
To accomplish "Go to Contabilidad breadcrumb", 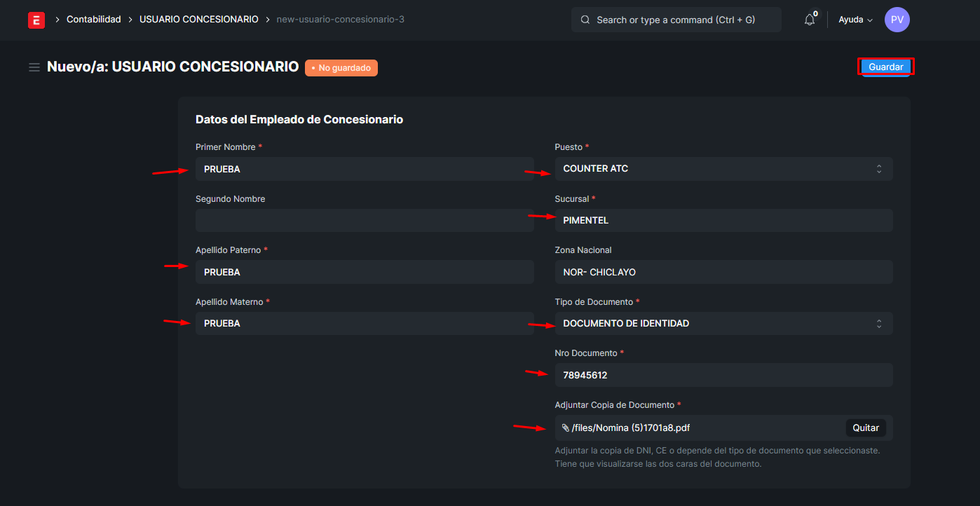I will coord(94,20).
